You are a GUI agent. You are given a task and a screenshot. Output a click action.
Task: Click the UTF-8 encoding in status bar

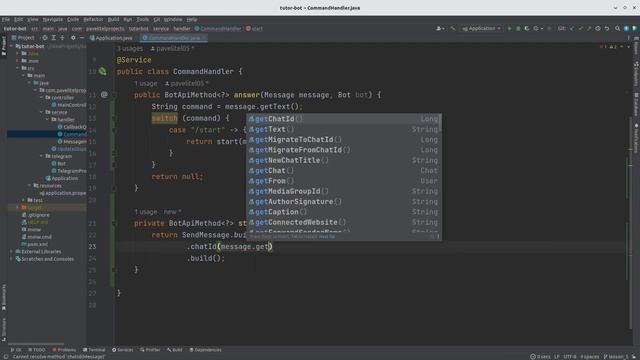pyautogui.click(x=569, y=356)
